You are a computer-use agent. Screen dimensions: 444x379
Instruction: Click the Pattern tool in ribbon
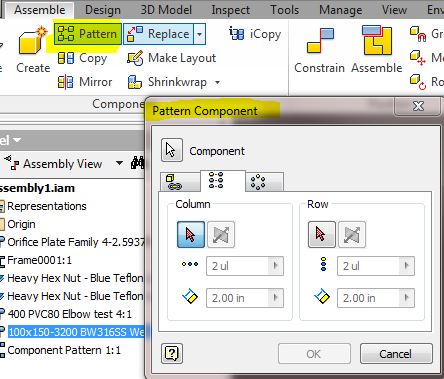click(87, 34)
